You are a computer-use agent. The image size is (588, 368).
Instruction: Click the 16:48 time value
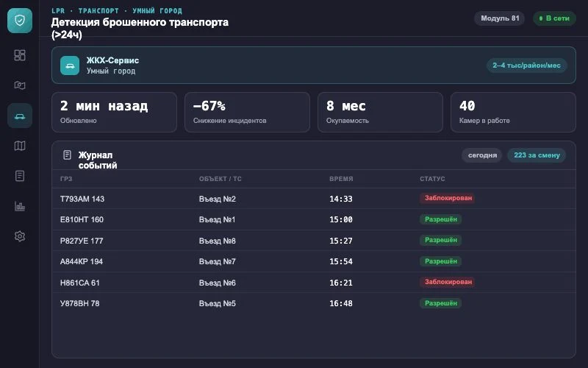tap(341, 303)
